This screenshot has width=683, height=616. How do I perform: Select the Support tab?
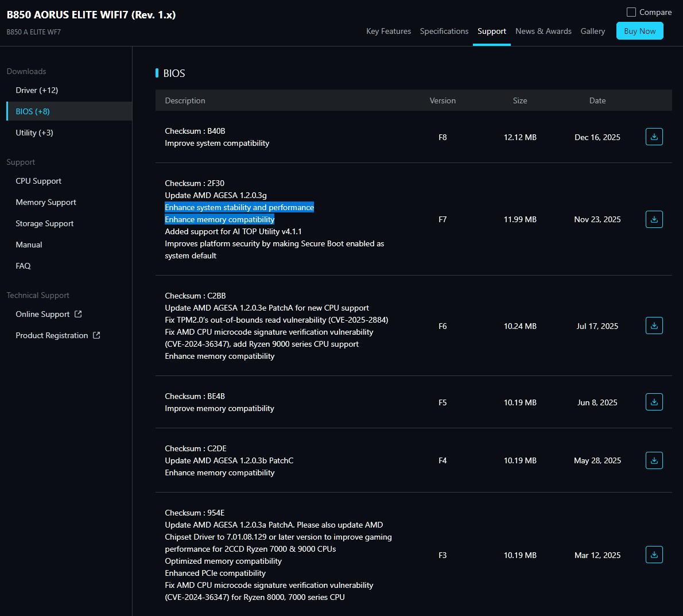click(491, 32)
